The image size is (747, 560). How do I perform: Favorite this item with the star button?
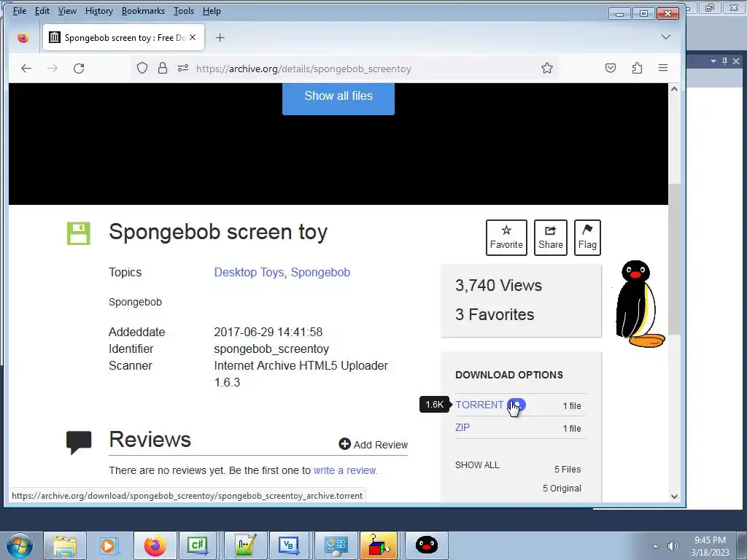[506, 238]
